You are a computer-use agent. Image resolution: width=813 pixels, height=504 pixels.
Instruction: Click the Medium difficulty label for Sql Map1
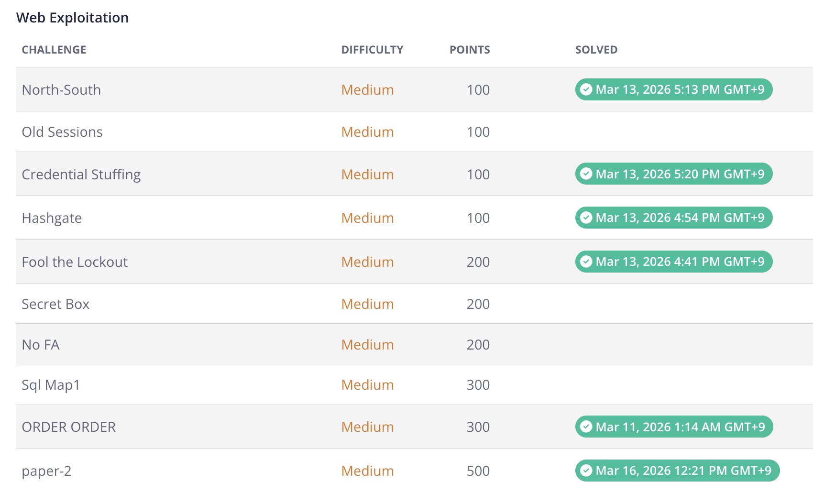point(367,385)
